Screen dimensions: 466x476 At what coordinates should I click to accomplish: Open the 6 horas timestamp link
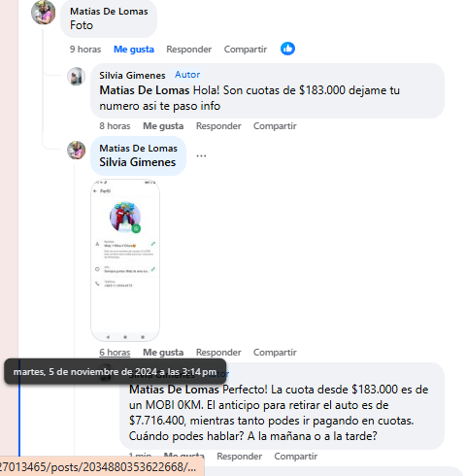(115, 353)
